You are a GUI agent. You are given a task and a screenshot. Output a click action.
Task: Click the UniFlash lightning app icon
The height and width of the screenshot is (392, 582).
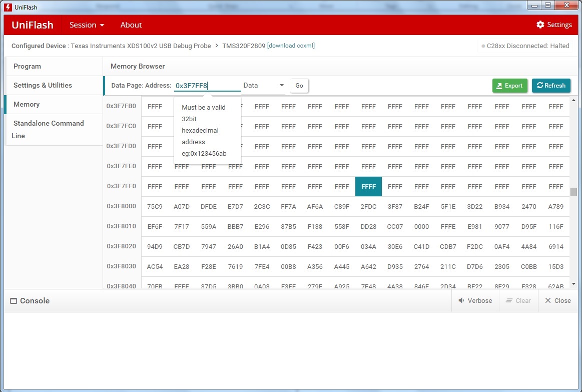(8, 7)
